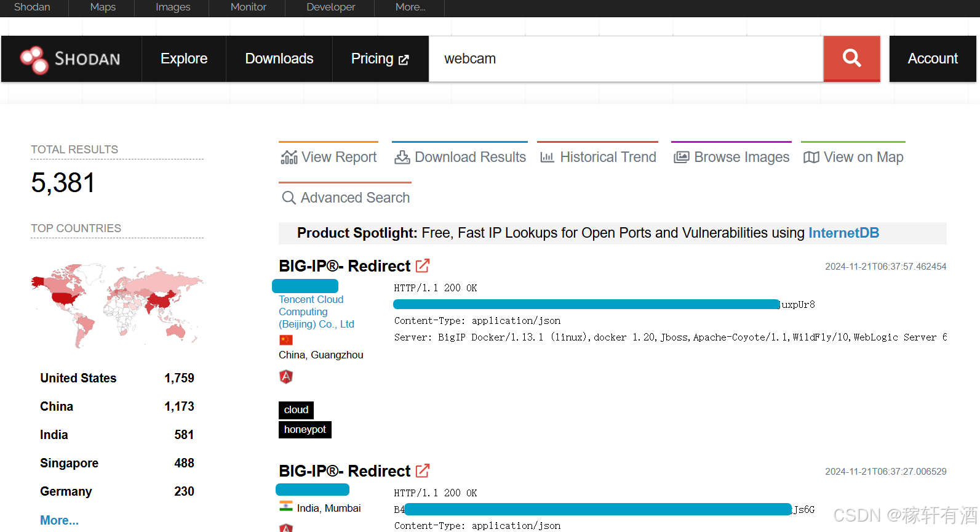Click the India flag icon
This screenshot has width=980, height=532.
pos(286,506)
